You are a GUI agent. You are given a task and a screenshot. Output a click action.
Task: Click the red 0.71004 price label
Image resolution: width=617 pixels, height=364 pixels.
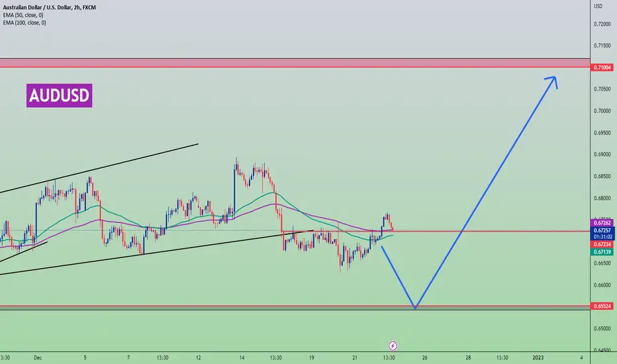(602, 68)
